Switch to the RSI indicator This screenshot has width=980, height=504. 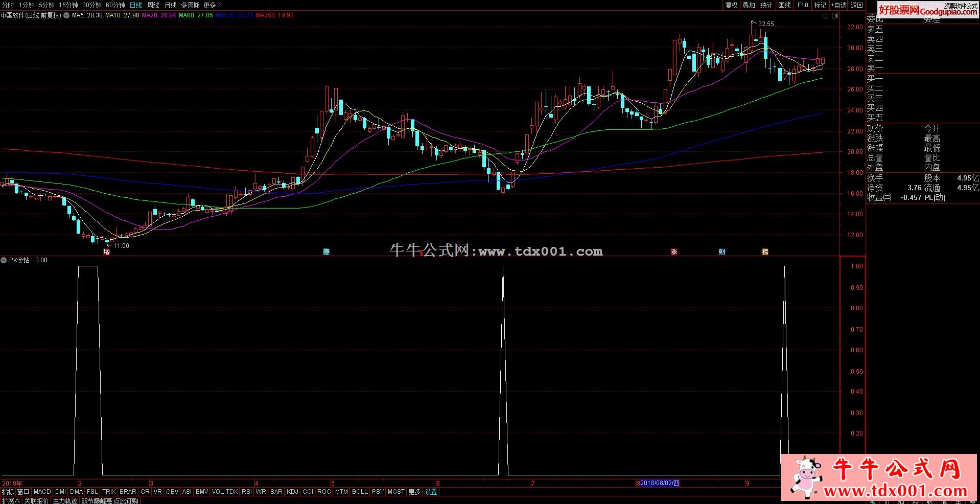pyautogui.click(x=247, y=492)
